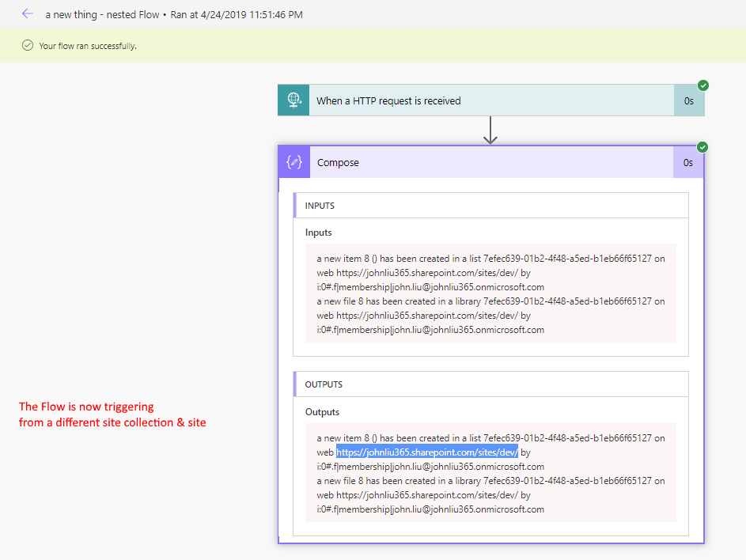Click the 'Your flow ran successfully.' message
Screen dimensions: 746x560
pos(88,46)
